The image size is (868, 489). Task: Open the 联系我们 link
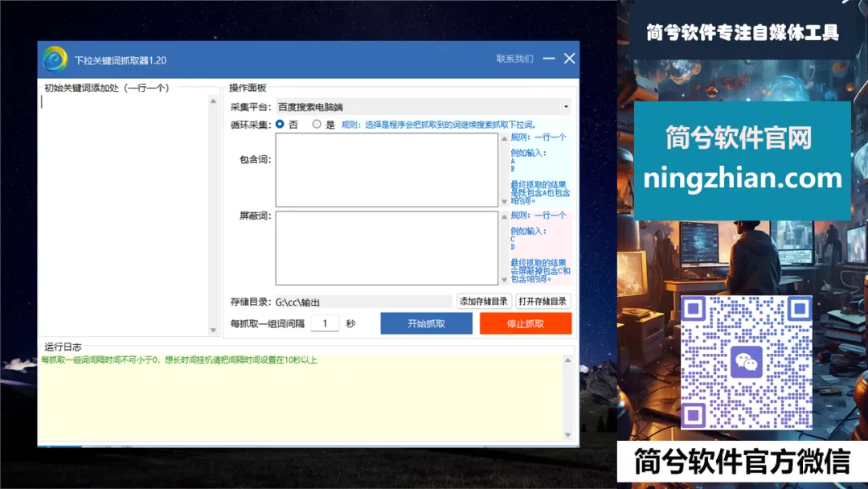pos(515,59)
